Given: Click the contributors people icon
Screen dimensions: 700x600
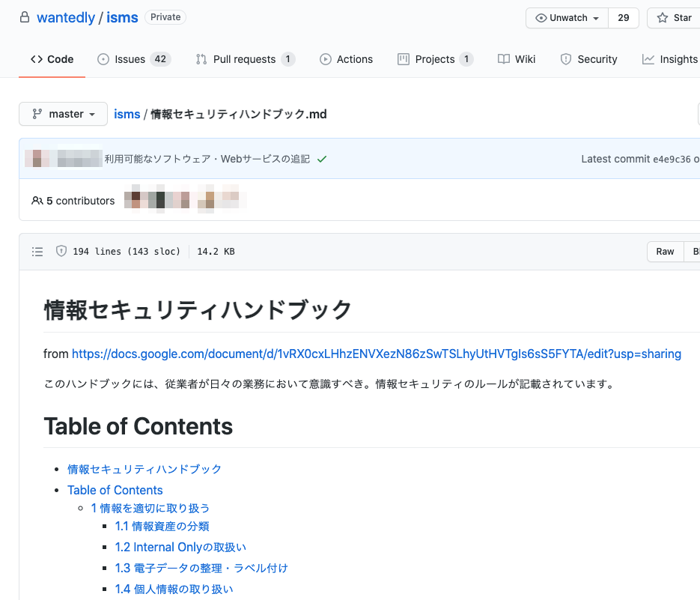Looking at the screenshot, I should coord(37,201).
